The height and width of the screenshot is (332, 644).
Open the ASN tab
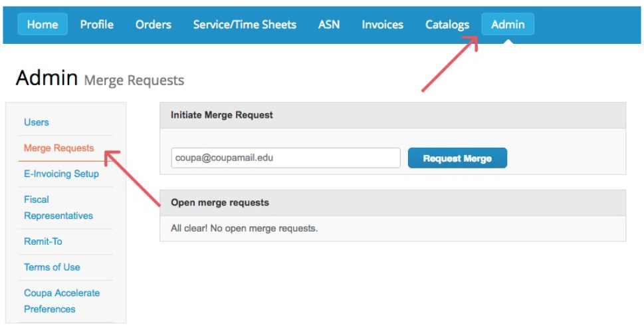click(329, 25)
